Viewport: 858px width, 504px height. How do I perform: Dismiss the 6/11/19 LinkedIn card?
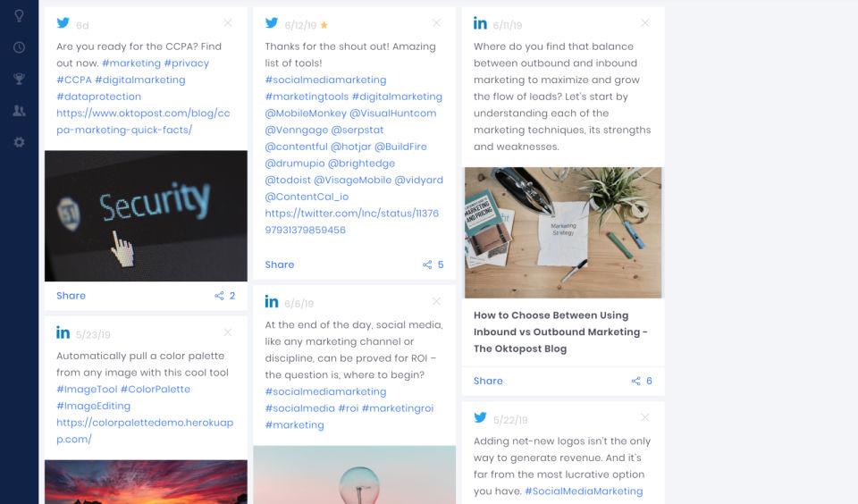[x=645, y=23]
